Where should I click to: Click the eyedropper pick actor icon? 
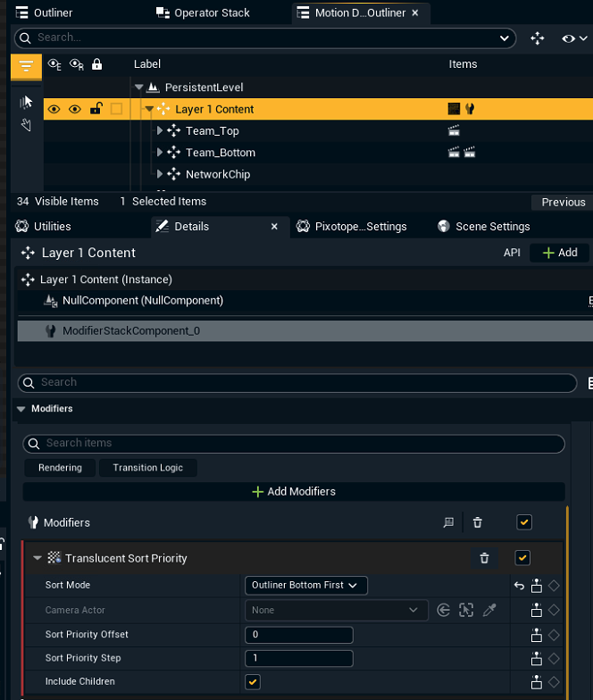tap(489, 611)
